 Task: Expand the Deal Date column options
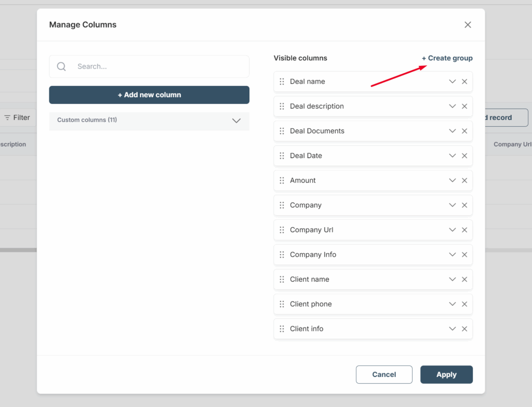452,156
